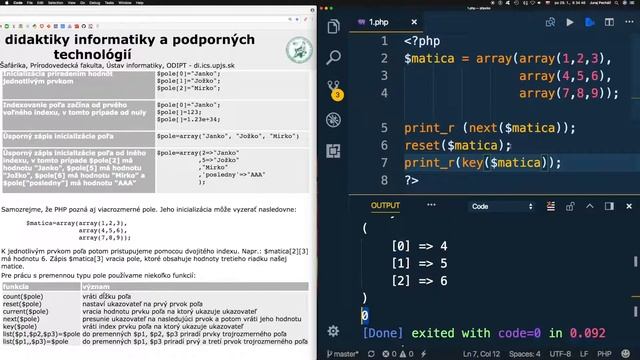Select language mode PHP in status bar
The height and width of the screenshot is (360, 640).
[604, 353]
